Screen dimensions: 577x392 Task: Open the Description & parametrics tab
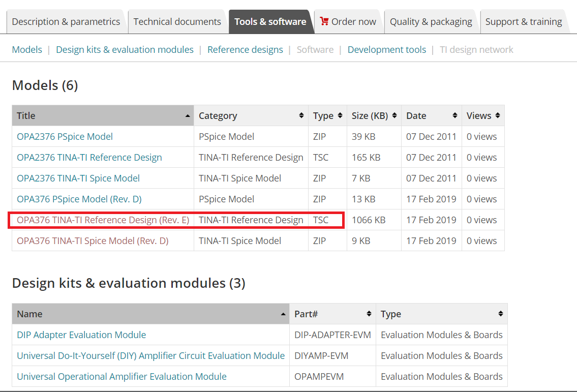coord(66,22)
